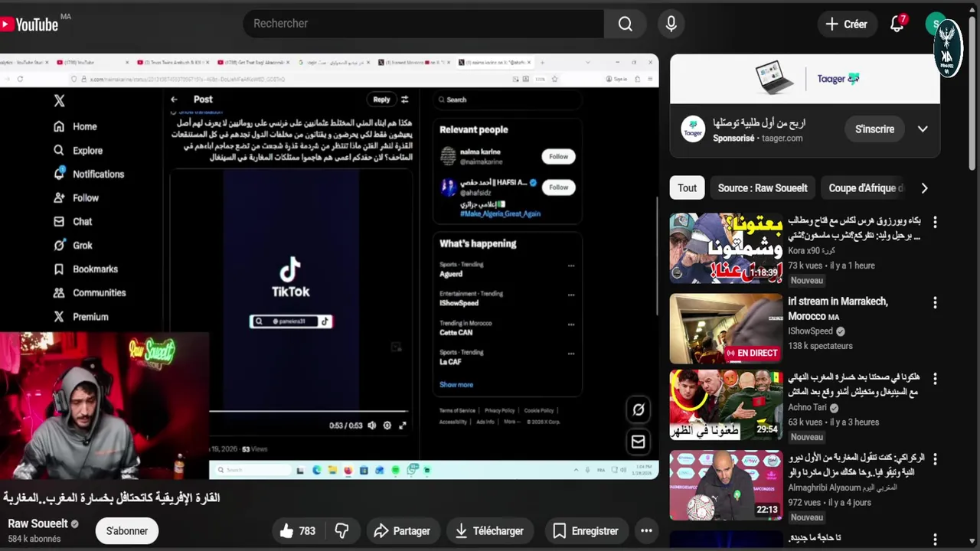Open options for the Almaghribi Alyaoum video
Image resolution: width=980 pixels, height=551 pixels.
(x=934, y=459)
